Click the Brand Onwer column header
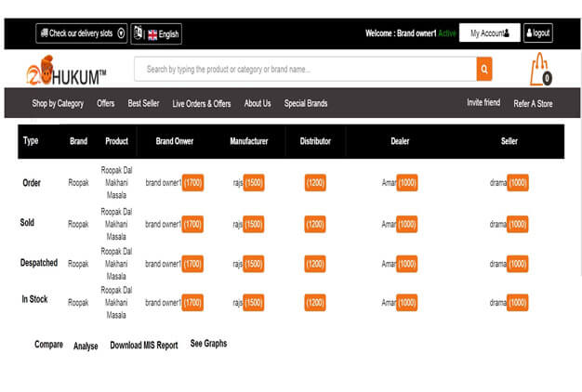The width and height of the screenshot is (582, 392). tap(175, 141)
